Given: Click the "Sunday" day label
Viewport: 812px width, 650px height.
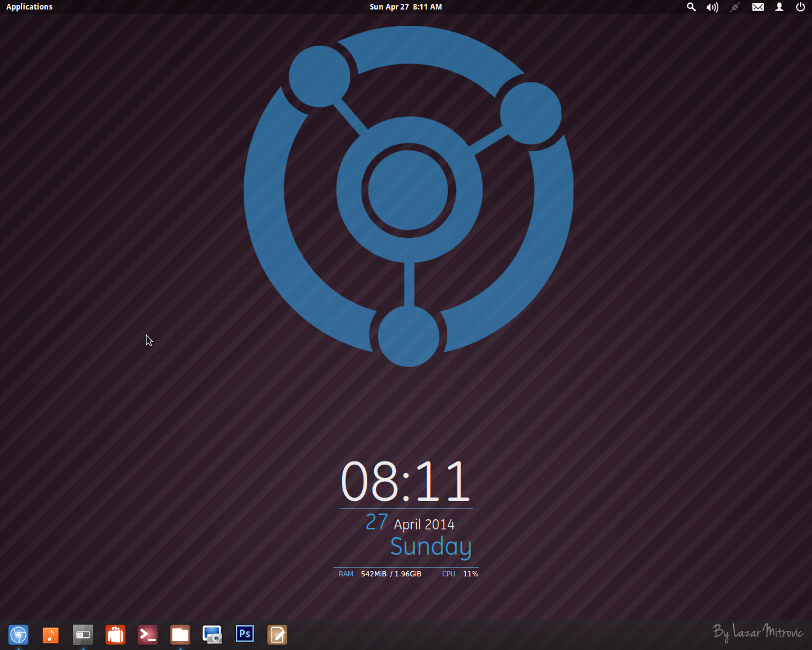Looking at the screenshot, I should coord(431,547).
